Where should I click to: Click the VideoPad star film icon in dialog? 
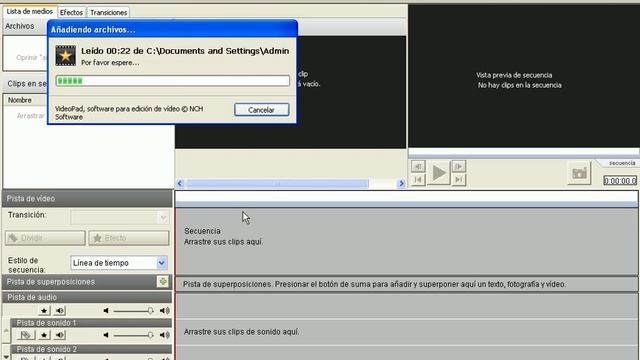[x=66, y=56]
